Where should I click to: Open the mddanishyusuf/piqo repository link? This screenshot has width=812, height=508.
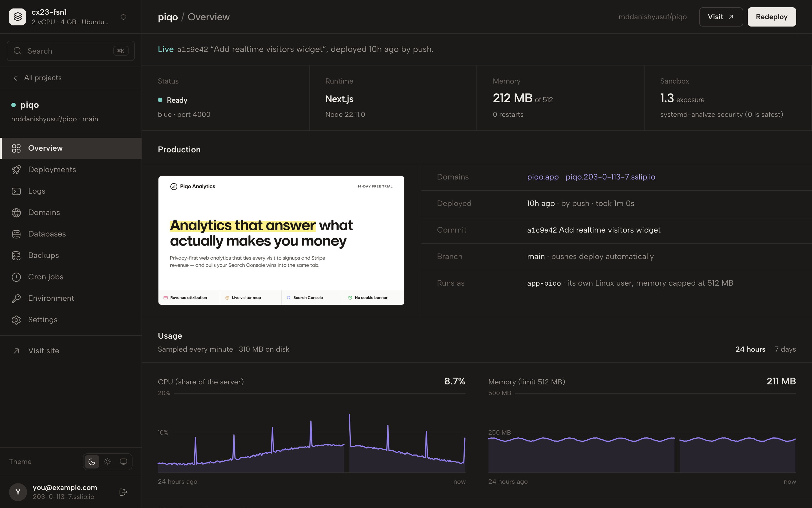tap(652, 17)
